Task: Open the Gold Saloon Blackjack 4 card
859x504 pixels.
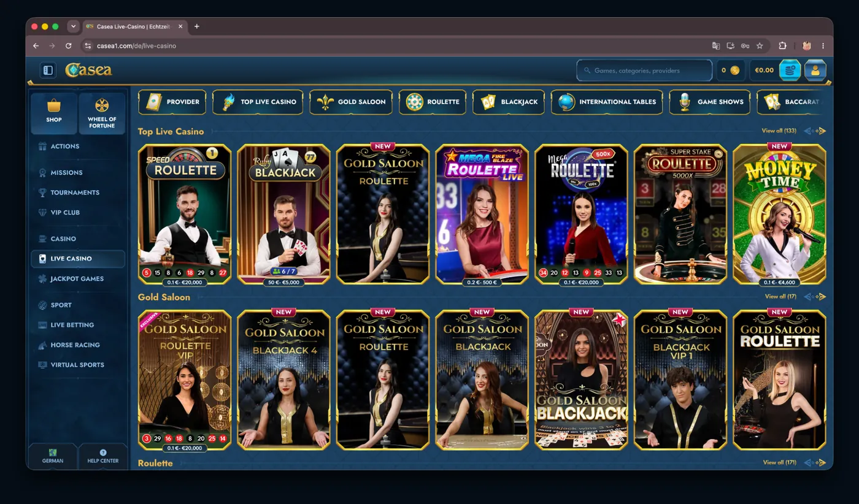Action: point(284,380)
